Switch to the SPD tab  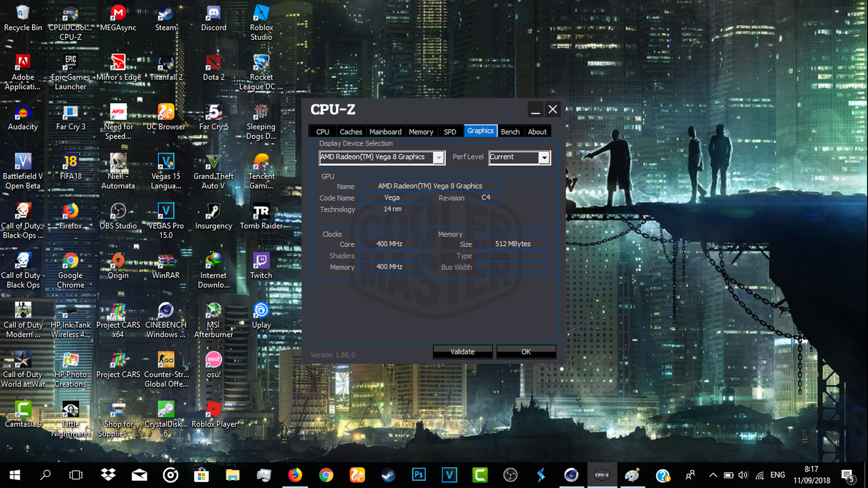pyautogui.click(x=450, y=132)
